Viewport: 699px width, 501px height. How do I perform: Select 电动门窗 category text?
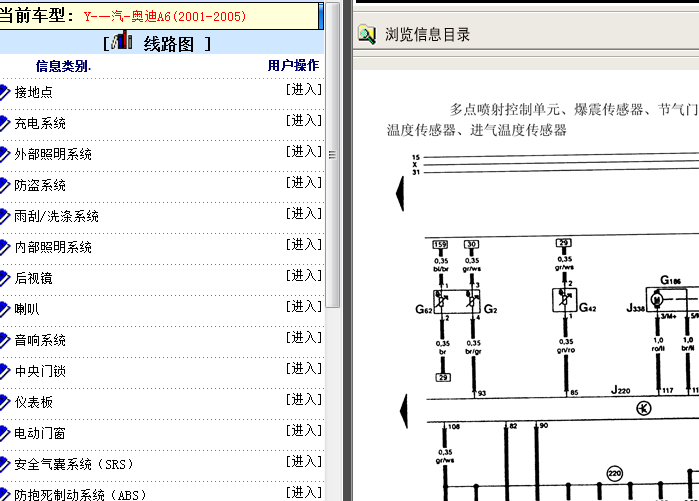40,433
